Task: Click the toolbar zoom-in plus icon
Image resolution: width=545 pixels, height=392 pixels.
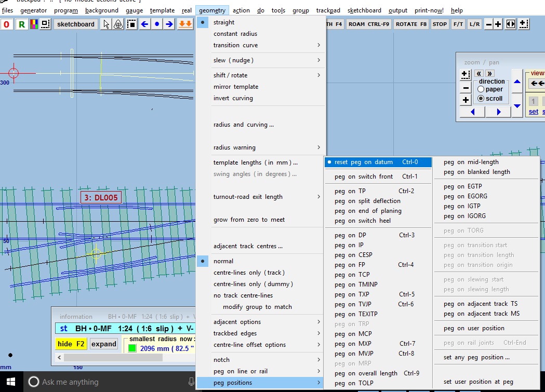Action: [498, 24]
